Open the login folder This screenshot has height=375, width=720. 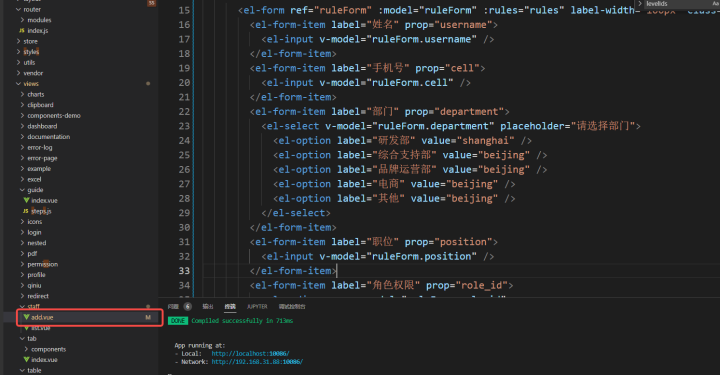tap(34, 232)
